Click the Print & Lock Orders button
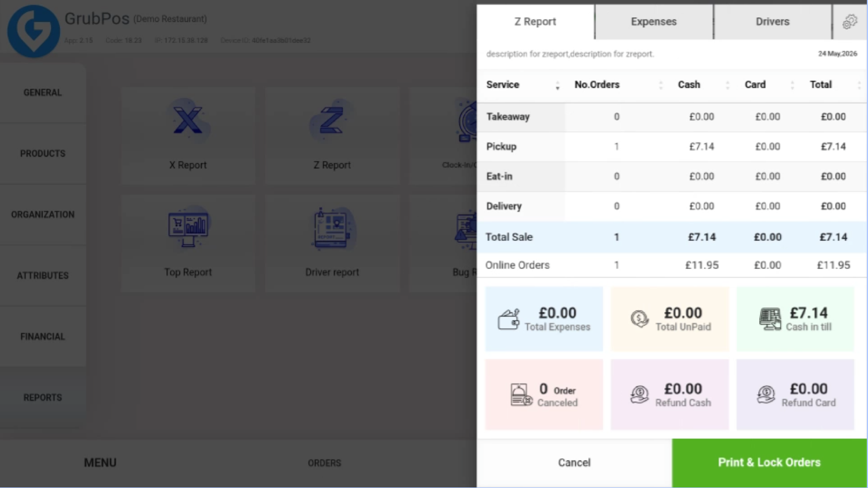The image size is (868, 488). (x=769, y=462)
